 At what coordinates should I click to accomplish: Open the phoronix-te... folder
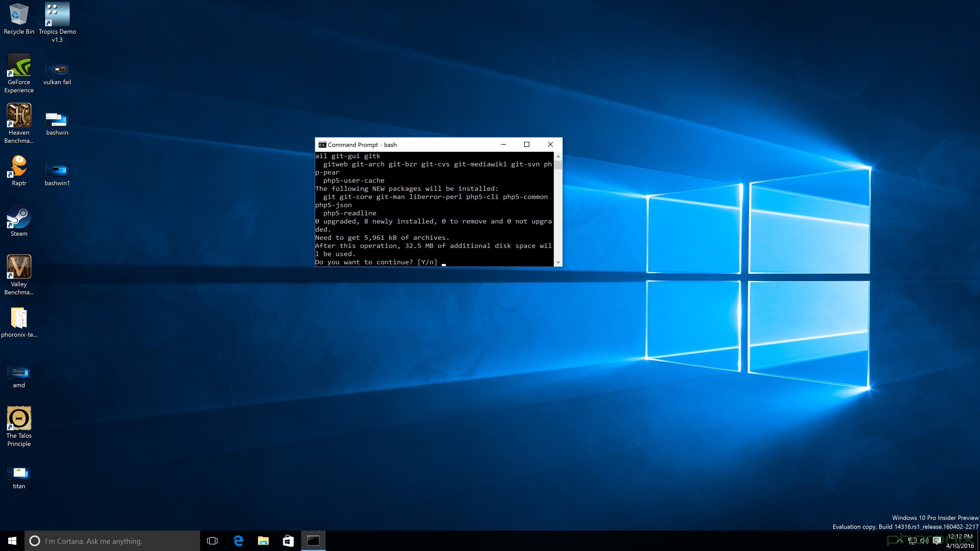click(x=19, y=318)
